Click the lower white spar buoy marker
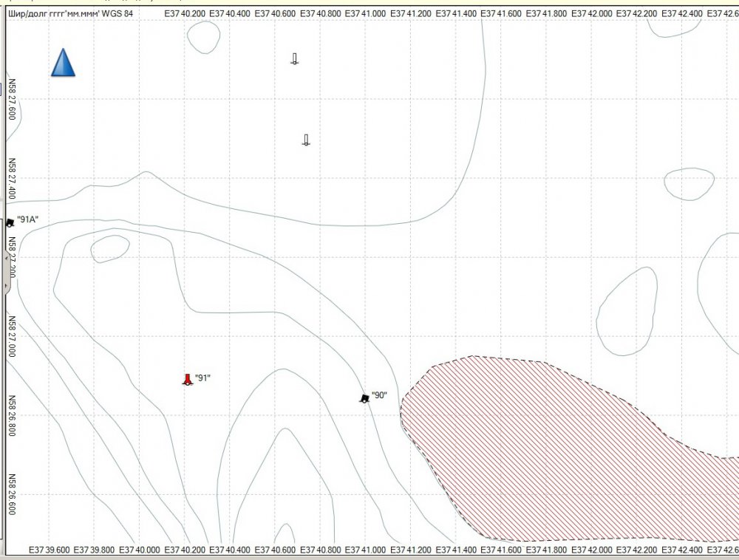This screenshot has height=560, width=739. 306,140
